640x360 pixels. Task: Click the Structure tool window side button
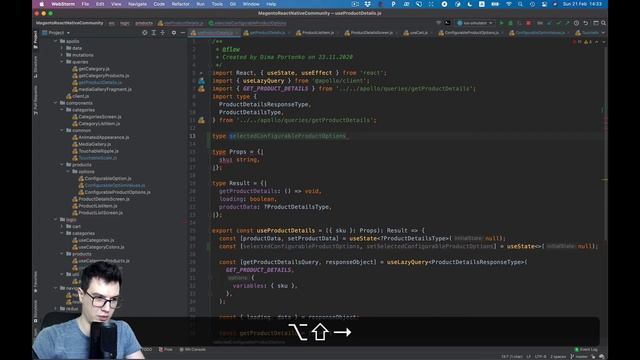[36, 67]
